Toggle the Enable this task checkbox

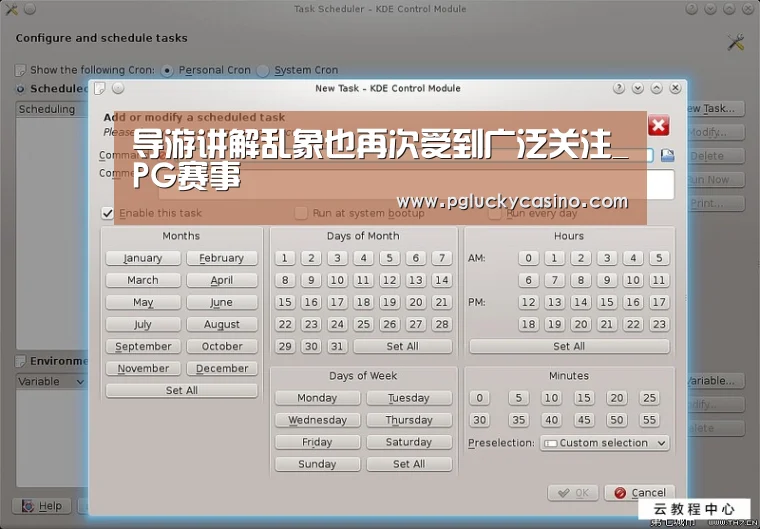pyautogui.click(x=108, y=213)
